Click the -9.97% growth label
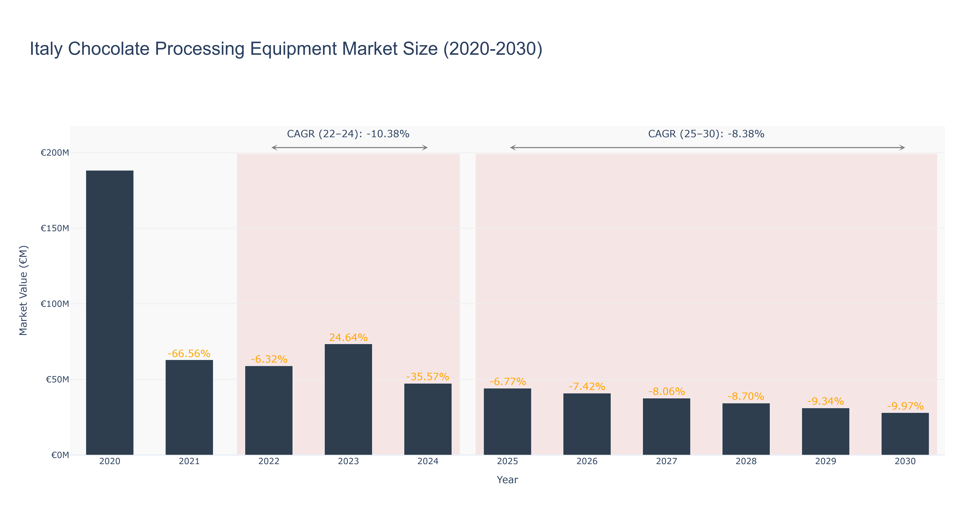This screenshot has width=980, height=525. pyautogui.click(x=905, y=406)
